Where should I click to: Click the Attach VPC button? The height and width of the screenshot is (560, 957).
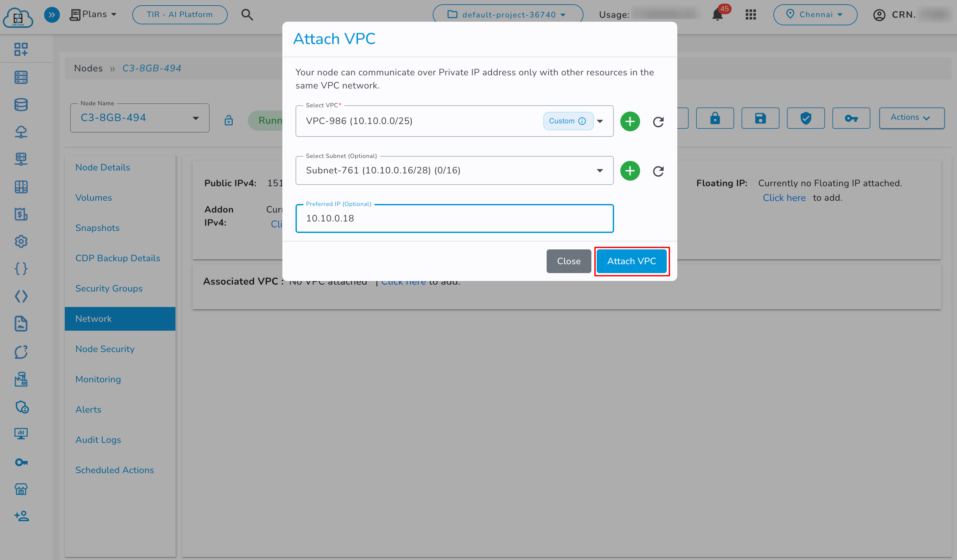(x=632, y=261)
